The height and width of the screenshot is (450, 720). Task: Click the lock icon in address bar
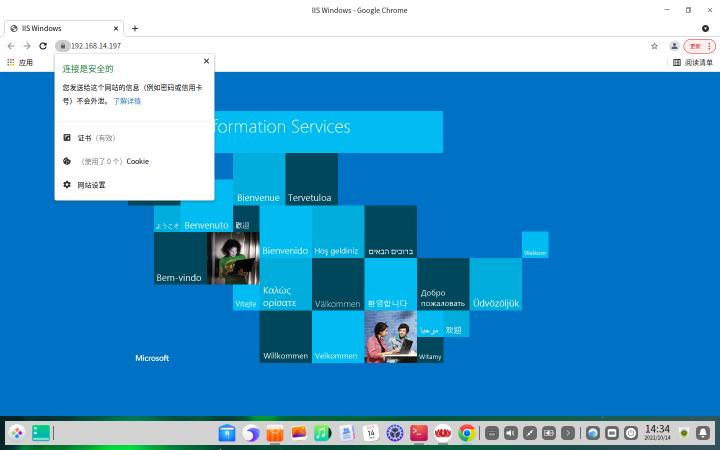point(63,46)
